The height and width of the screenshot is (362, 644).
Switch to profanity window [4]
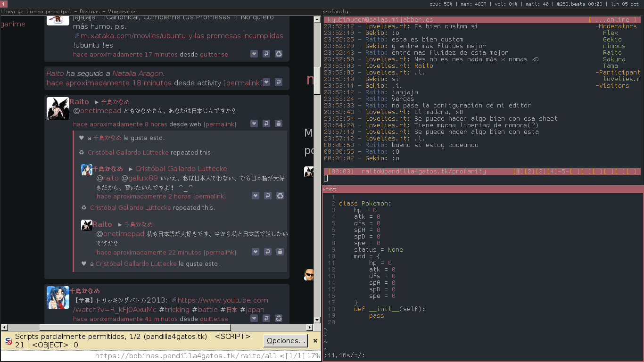coord(552,172)
